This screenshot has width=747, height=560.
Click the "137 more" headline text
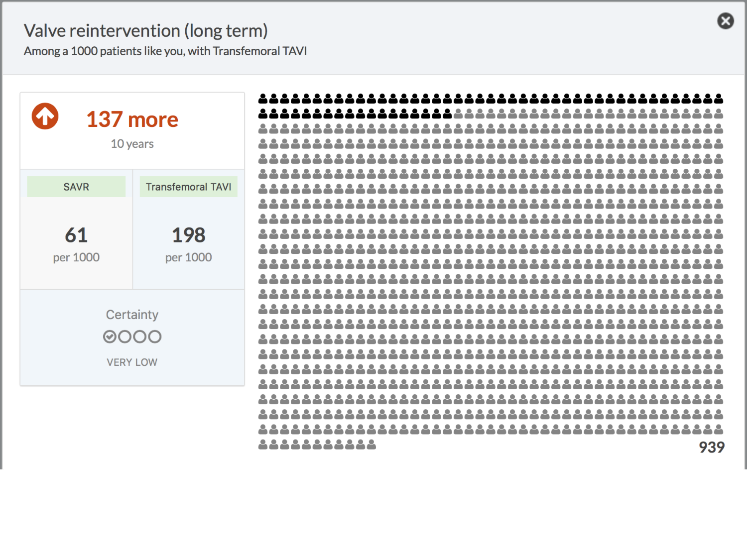[x=132, y=119]
